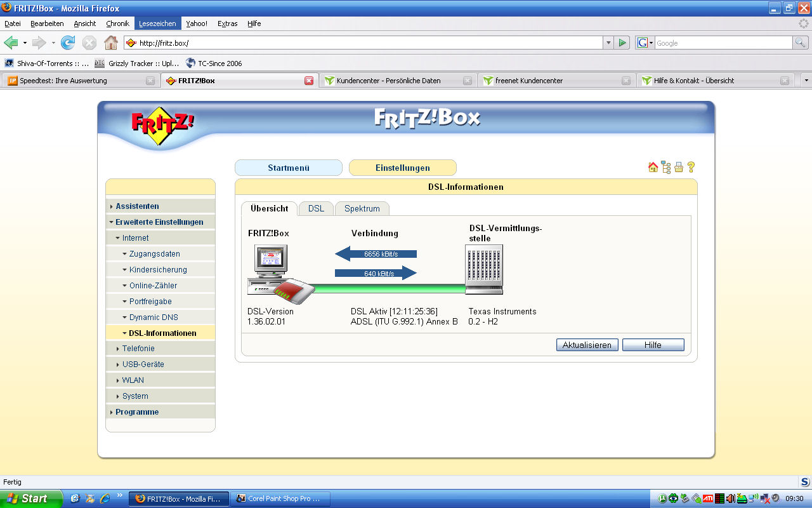Click the search magnifier icon
812x508 pixels.
click(801, 43)
